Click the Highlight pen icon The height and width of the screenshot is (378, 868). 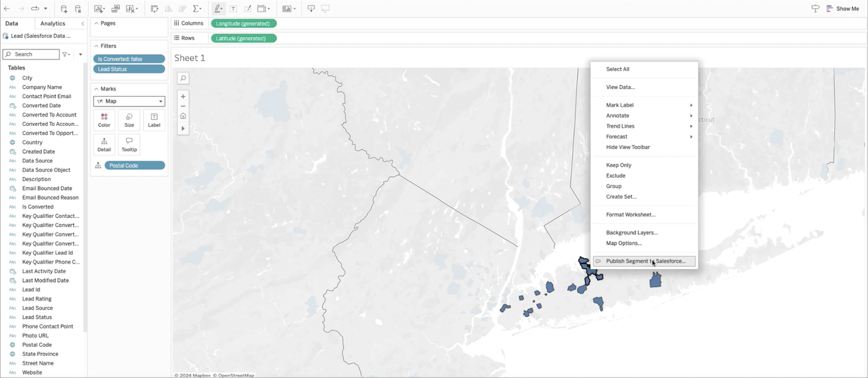pyautogui.click(x=218, y=8)
